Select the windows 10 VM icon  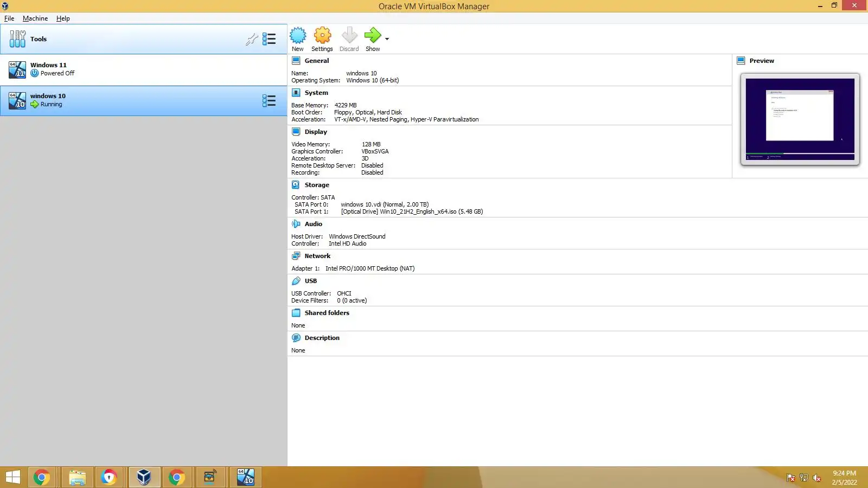coord(17,100)
